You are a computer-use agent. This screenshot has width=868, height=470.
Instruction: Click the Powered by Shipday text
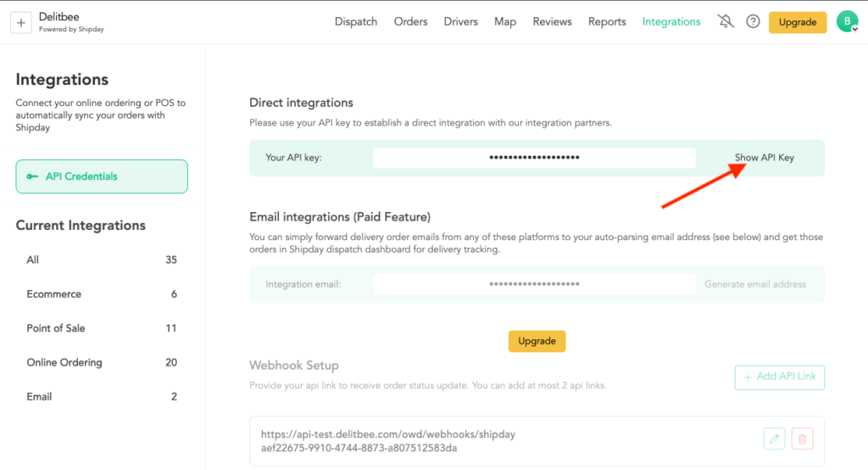tap(71, 30)
